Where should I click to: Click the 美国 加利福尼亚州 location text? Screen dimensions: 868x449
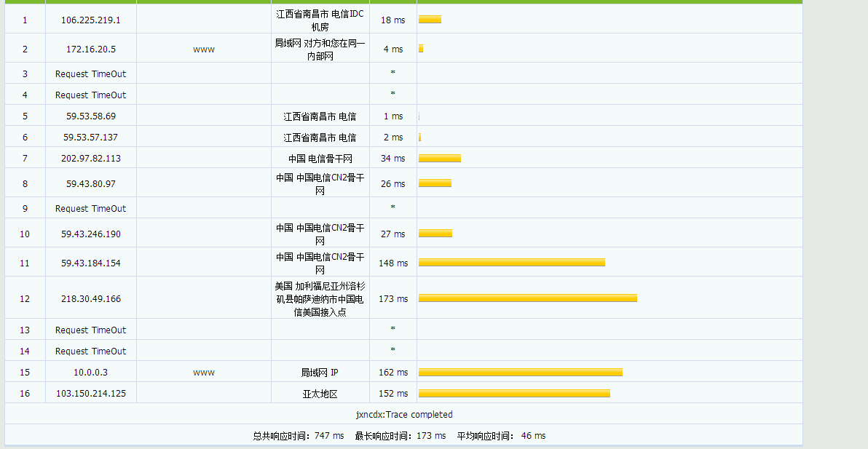coord(320,298)
